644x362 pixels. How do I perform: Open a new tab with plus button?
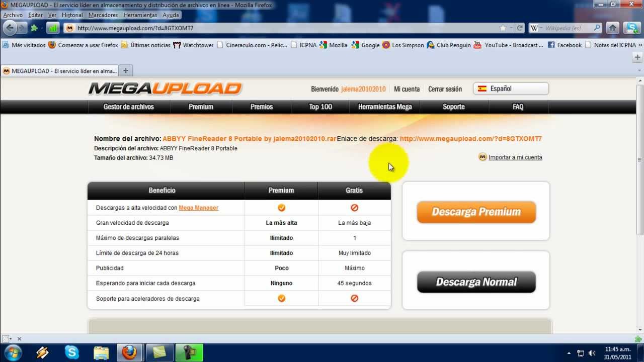coord(126,70)
